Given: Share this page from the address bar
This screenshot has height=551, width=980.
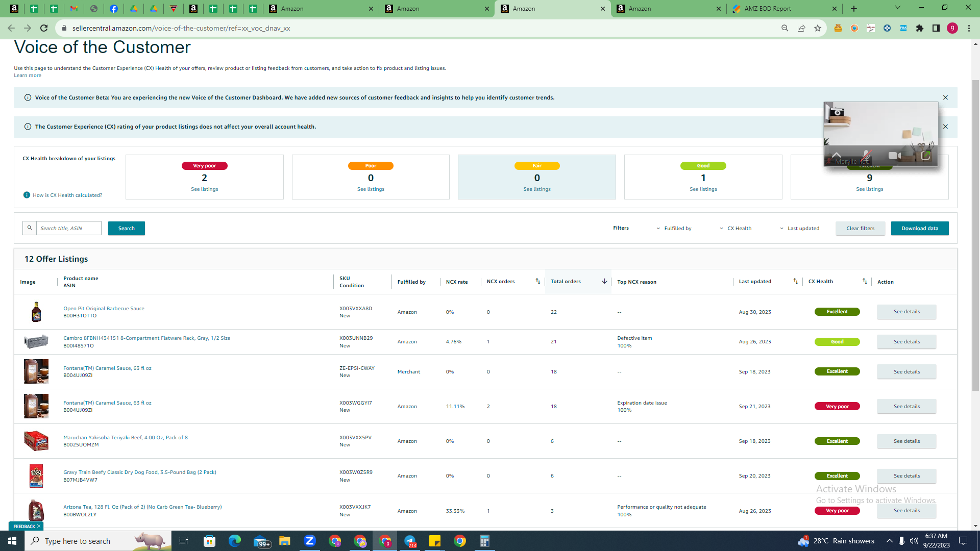Looking at the screenshot, I should pos(801,28).
